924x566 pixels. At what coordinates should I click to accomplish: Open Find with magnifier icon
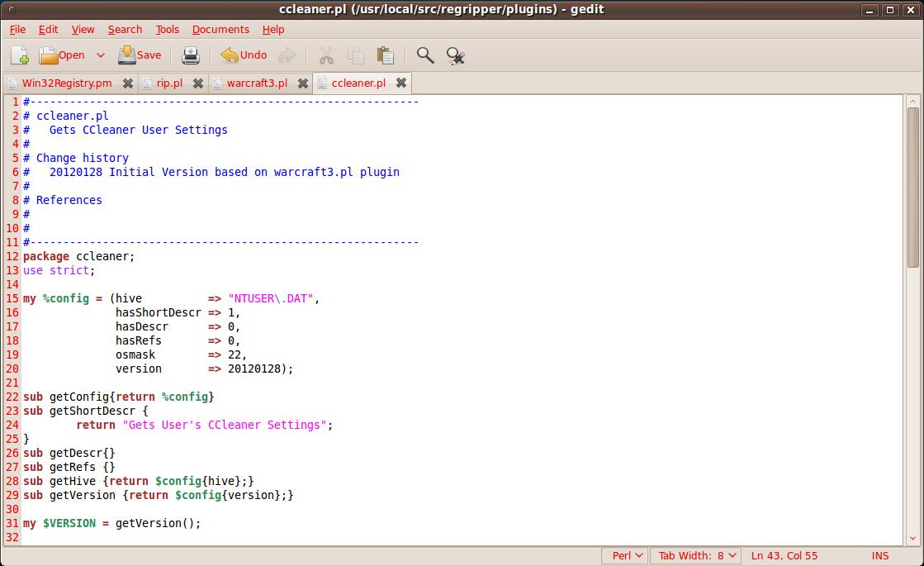click(x=425, y=55)
